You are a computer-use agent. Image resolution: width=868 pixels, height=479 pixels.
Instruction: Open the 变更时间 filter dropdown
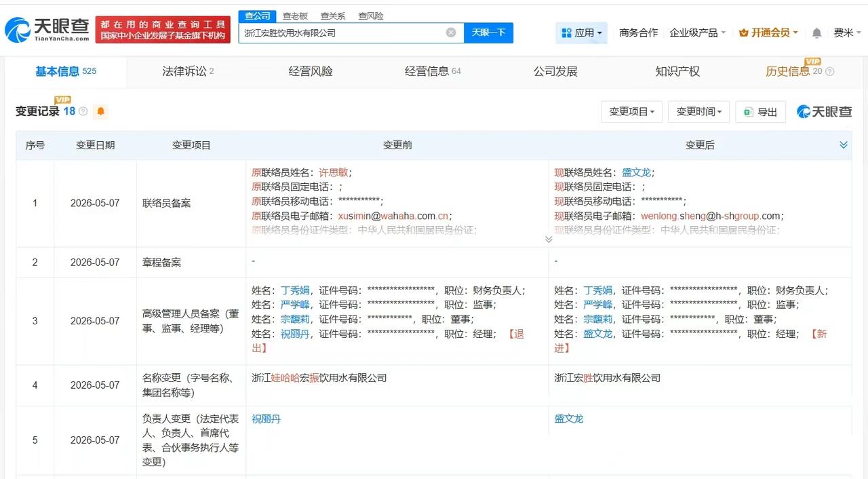pyautogui.click(x=698, y=112)
